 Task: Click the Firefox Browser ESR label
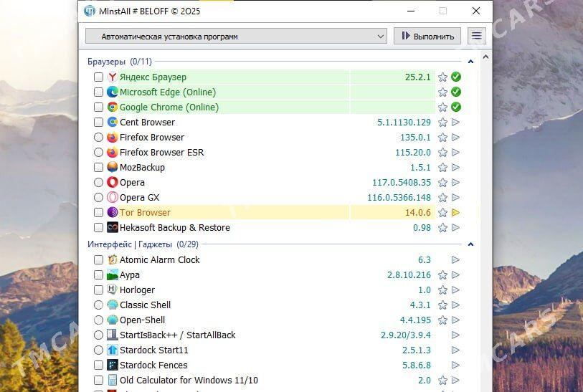pyautogui.click(x=162, y=153)
